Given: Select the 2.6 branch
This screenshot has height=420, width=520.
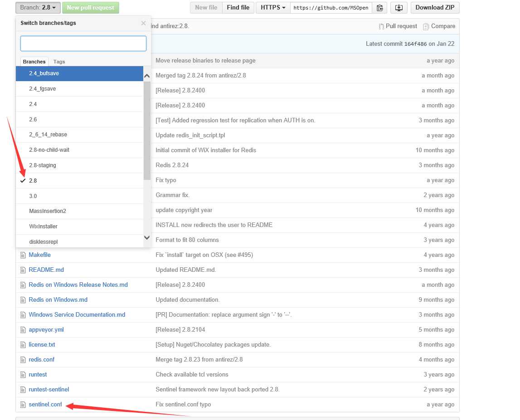Looking at the screenshot, I should [x=80, y=119].
